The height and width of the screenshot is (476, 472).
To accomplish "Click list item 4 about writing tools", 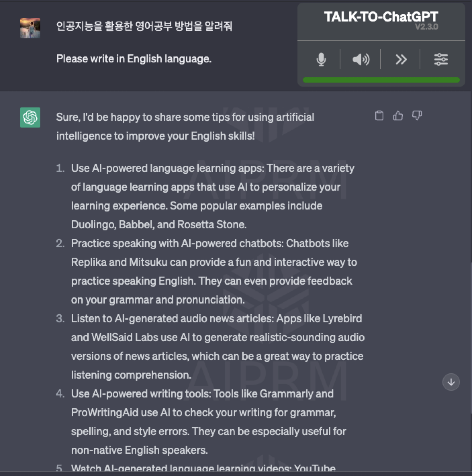I will pyautogui.click(x=209, y=422).
